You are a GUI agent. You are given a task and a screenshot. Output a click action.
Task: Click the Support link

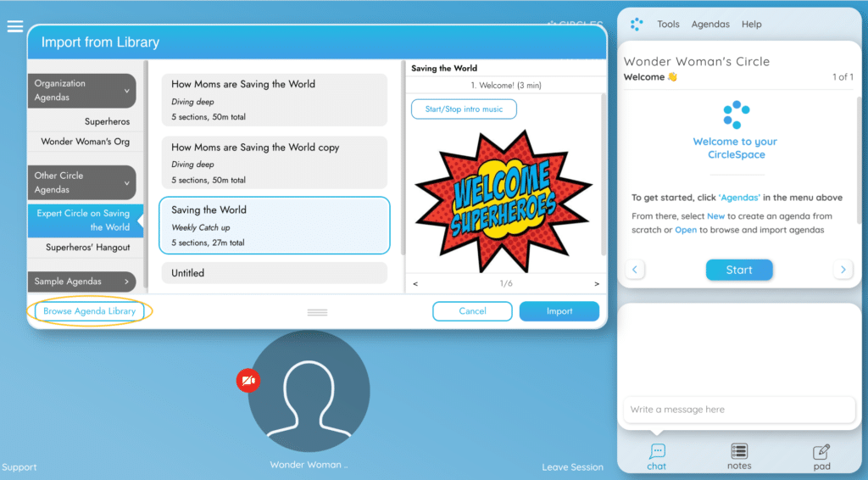pos(19,466)
